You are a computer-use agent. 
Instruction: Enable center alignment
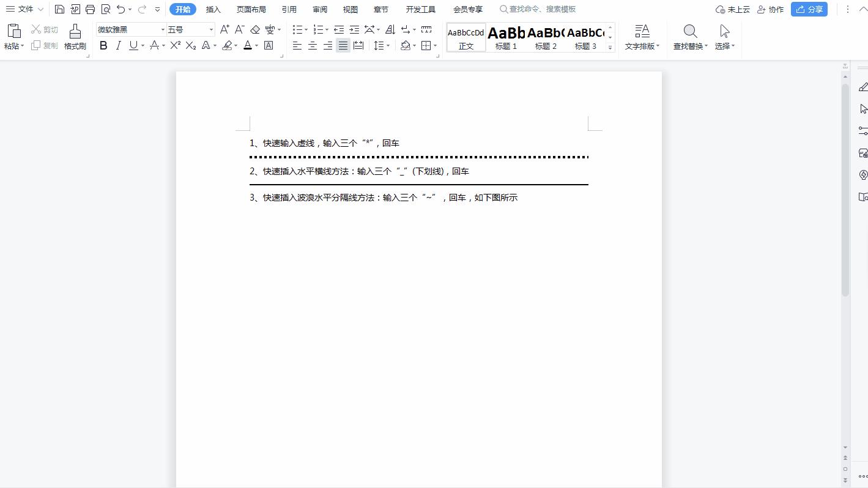pyautogui.click(x=313, y=45)
